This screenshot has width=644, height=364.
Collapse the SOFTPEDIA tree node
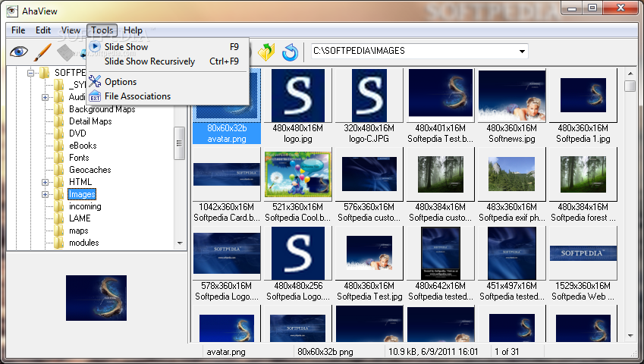(x=30, y=73)
